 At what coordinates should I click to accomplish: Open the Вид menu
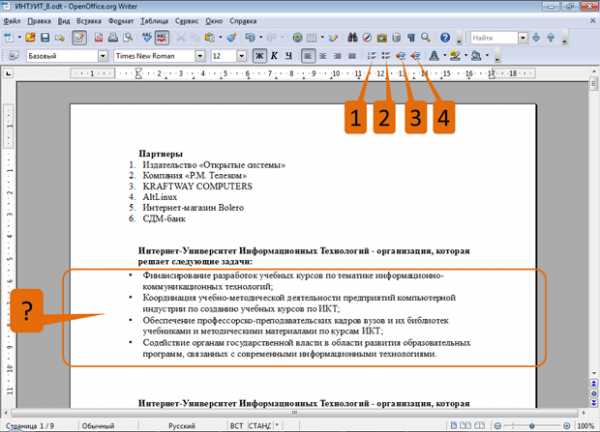[64, 21]
